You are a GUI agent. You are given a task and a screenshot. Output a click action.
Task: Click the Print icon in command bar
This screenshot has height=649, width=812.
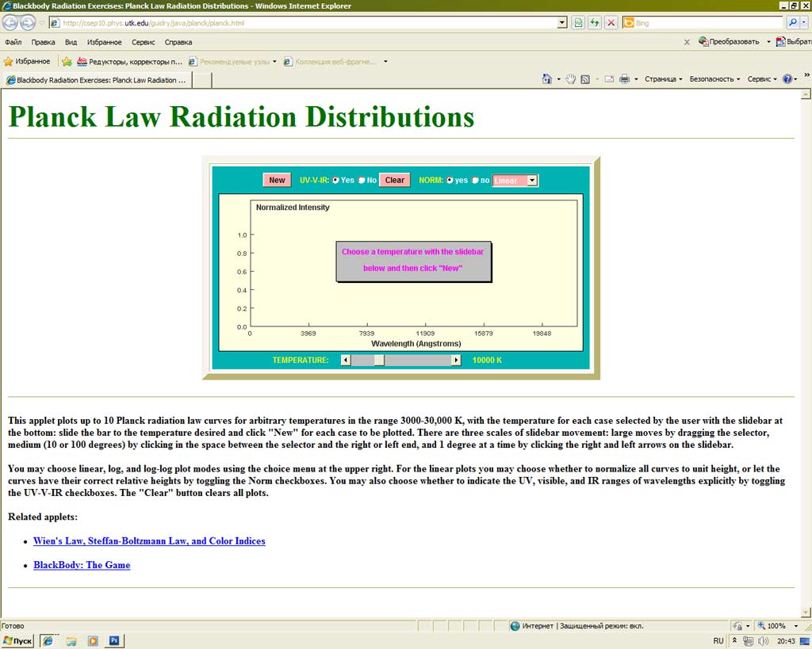[625, 79]
